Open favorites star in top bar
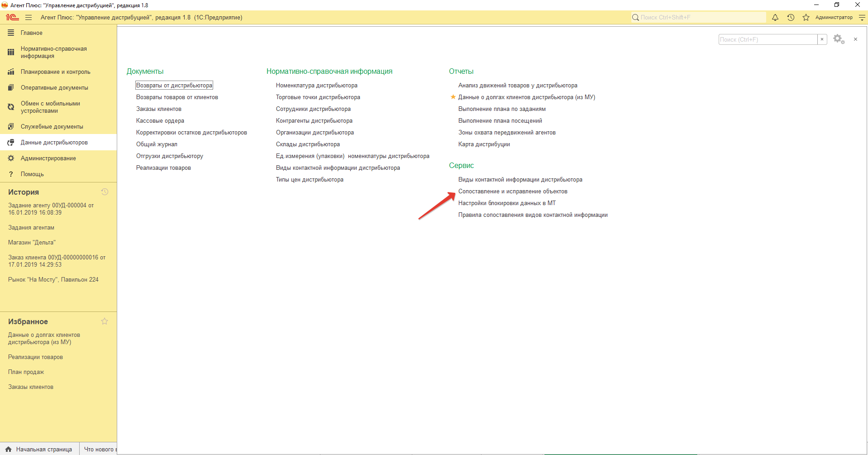The height and width of the screenshot is (455, 868). click(806, 17)
